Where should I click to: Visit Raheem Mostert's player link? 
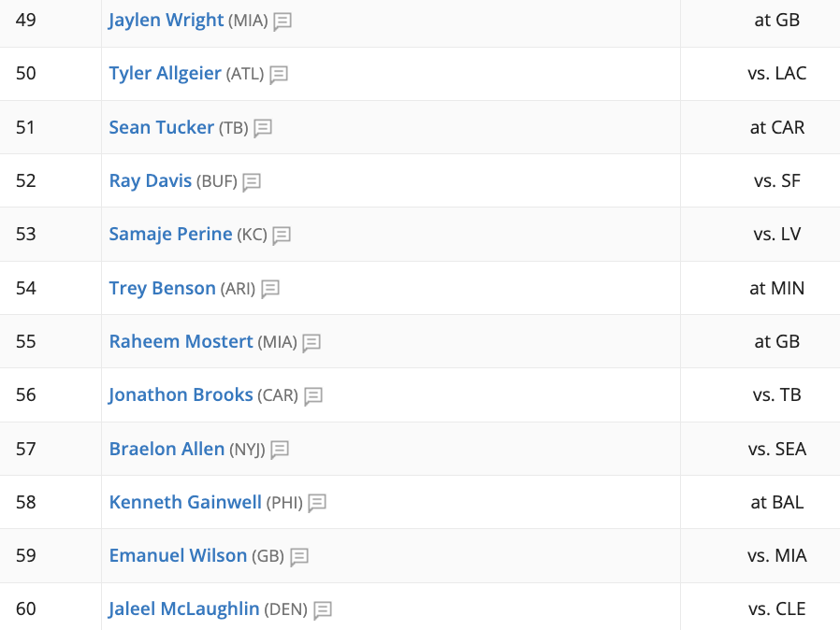181,341
